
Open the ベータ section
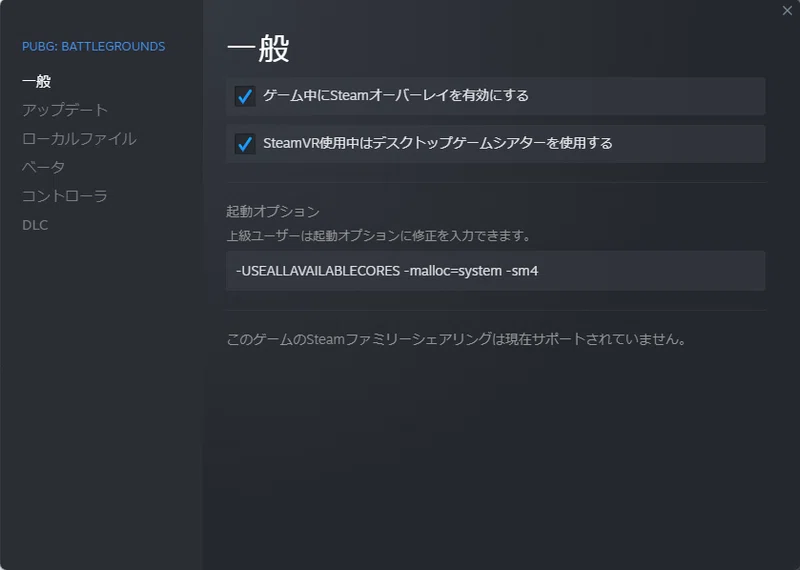click(x=43, y=167)
